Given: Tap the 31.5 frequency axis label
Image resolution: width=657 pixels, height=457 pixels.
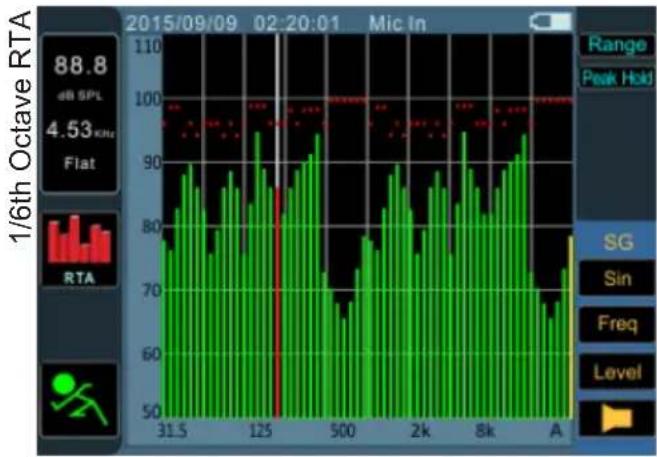Looking at the screenshot, I should [x=172, y=430].
